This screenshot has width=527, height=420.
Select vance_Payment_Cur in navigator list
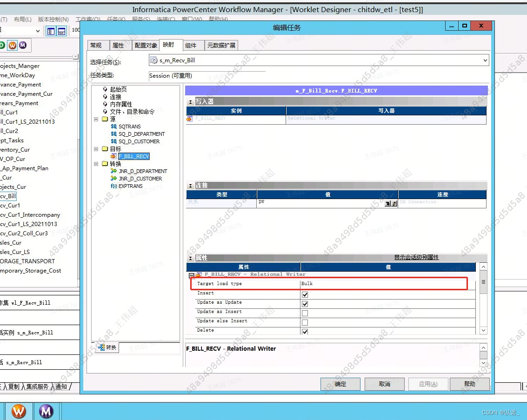click(x=26, y=94)
